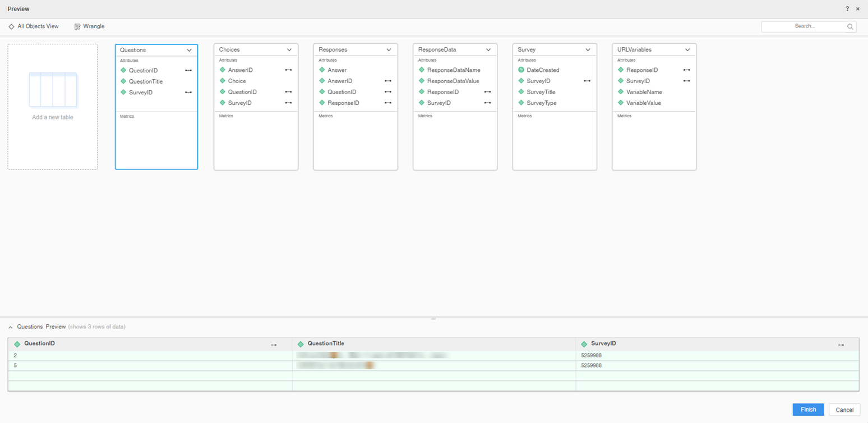This screenshot has height=423, width=868.
Task: Click the Finish button
Action: pos(808,410)
